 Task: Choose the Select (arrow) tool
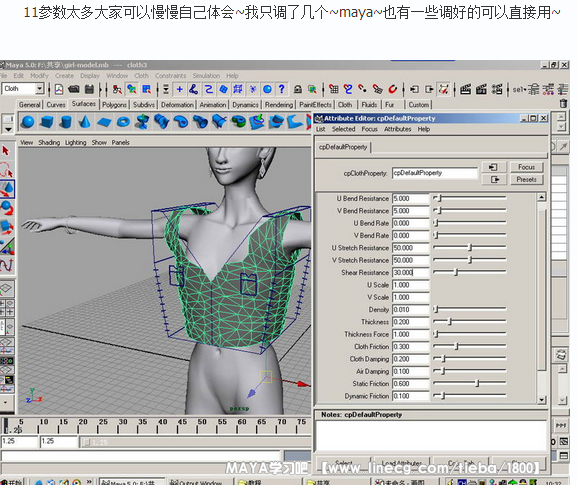point(6,151)
